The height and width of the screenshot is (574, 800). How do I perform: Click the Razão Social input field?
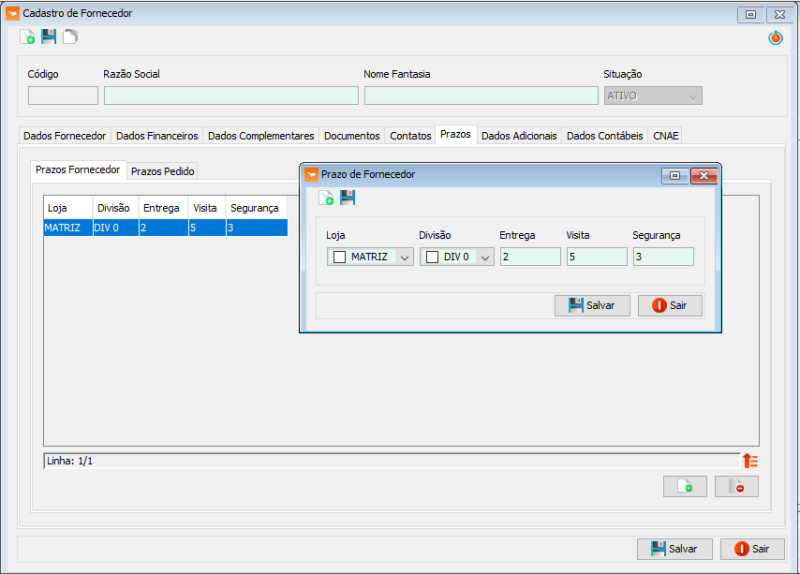coord(231,95)
